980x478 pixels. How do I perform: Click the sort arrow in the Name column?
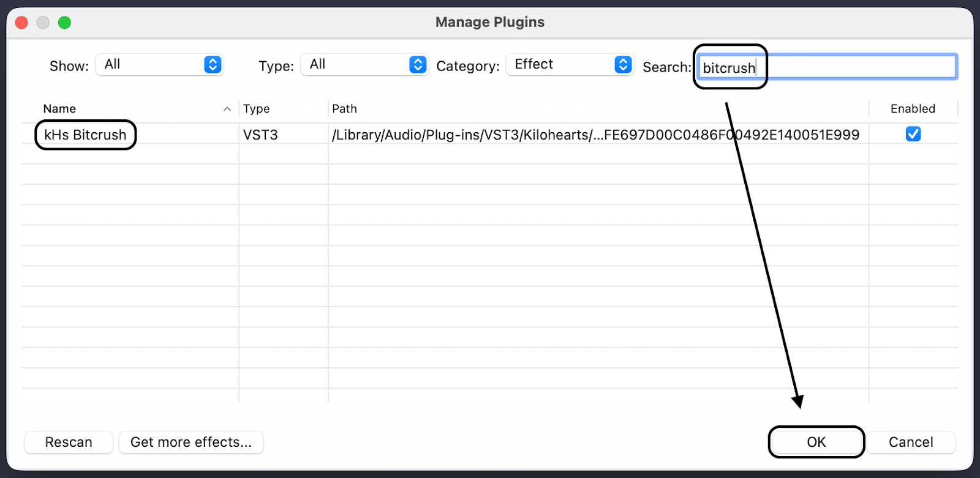227,109
